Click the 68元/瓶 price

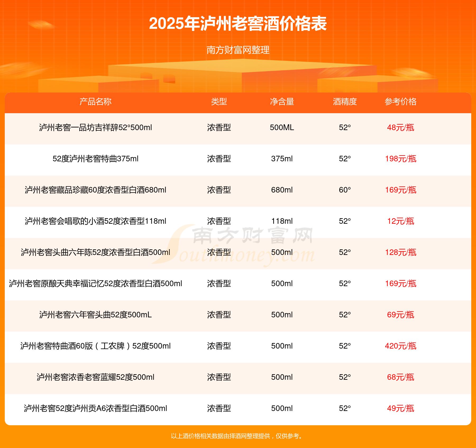pyautogui.click(x=401, y=377)
